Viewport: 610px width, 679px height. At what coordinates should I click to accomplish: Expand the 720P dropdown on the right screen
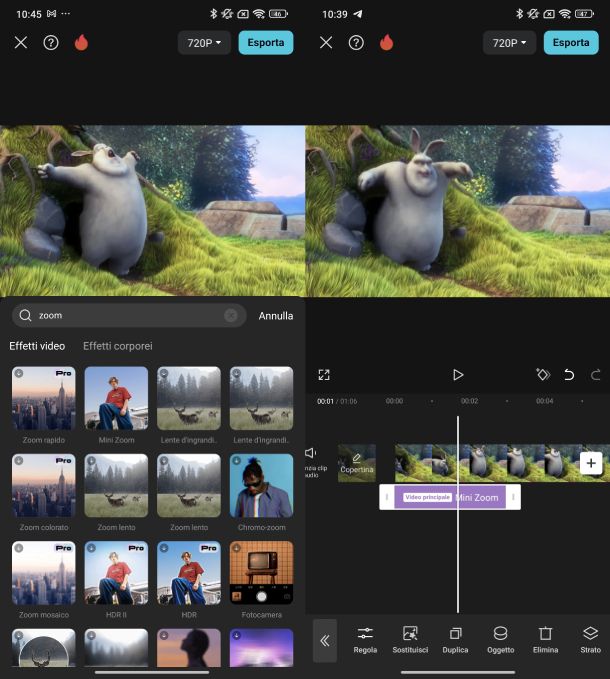[510, 43]
